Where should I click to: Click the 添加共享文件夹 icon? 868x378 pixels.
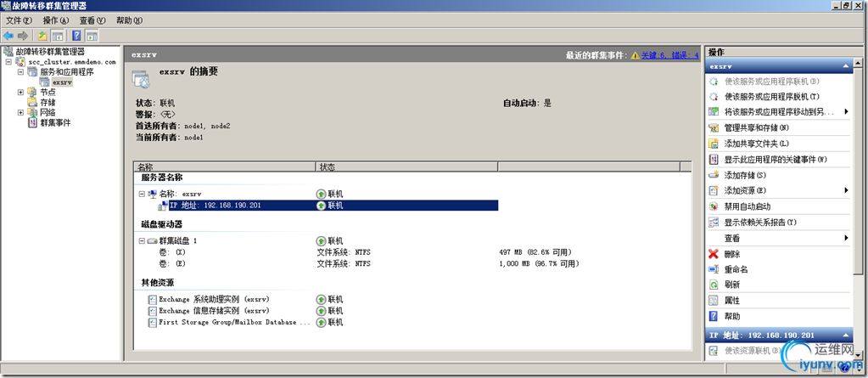click(x=714, y=144)
